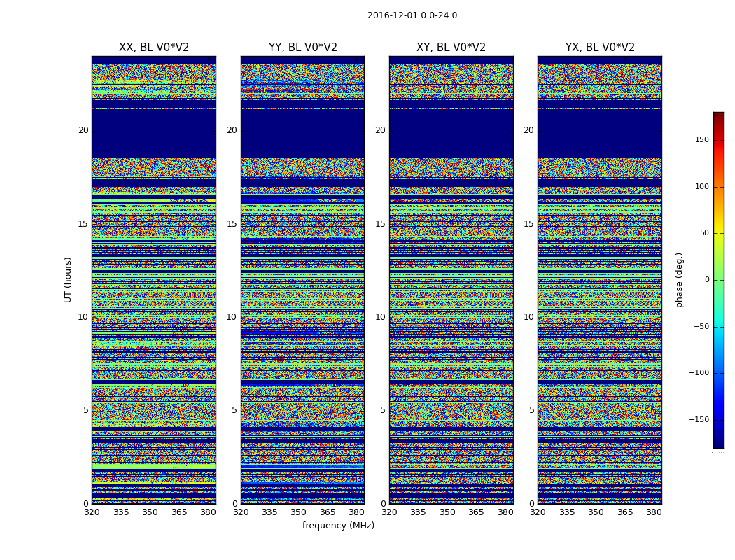Click the solid blue band in the YY panel
This screenshot has height=560, width=735.
point(302,133)
